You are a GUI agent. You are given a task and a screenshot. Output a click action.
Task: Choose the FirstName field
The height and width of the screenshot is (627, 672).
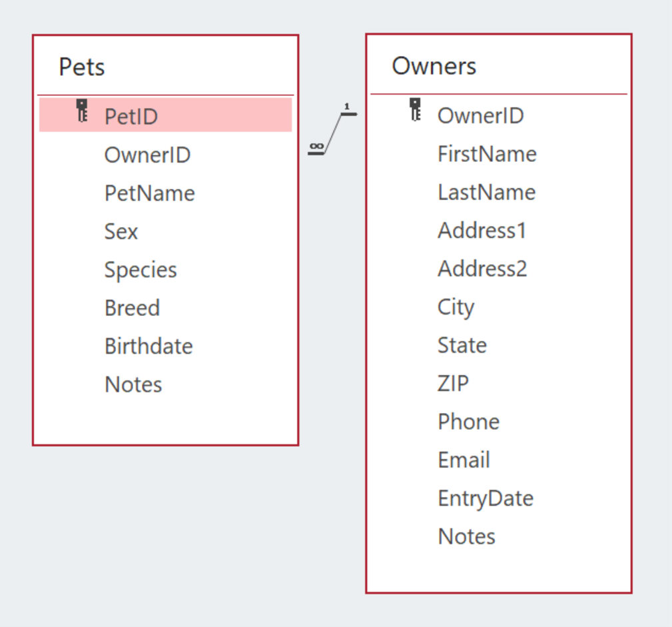(498, 153)
